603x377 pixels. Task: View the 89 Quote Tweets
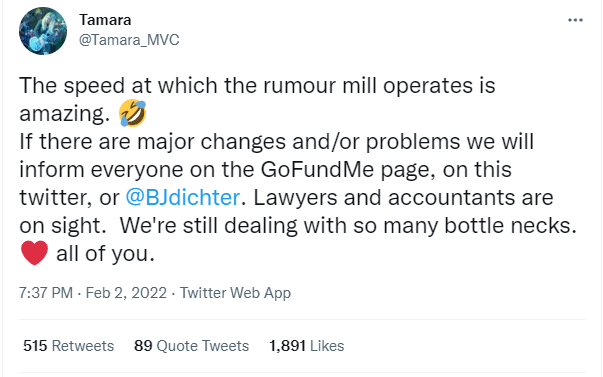click(192, 345)
